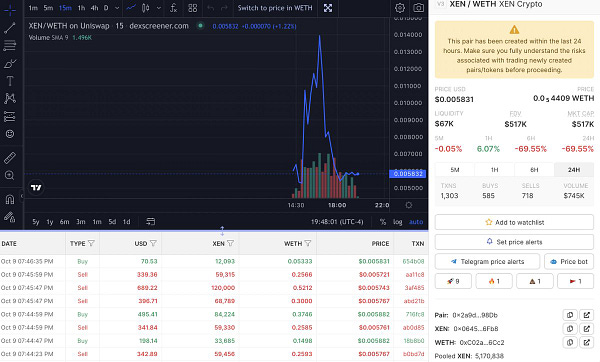Undo the last chart action
The height and width of the screenshot is (362, 600).
210,8
